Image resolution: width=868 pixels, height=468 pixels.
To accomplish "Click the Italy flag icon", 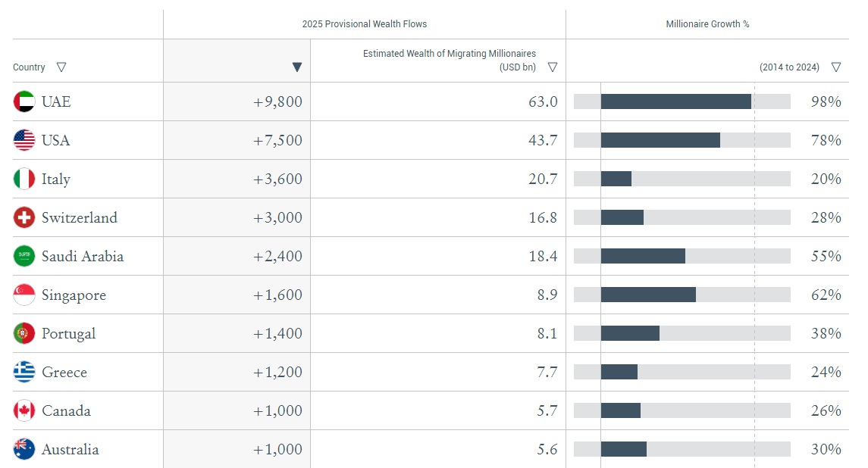I will [x=24, y=179].
